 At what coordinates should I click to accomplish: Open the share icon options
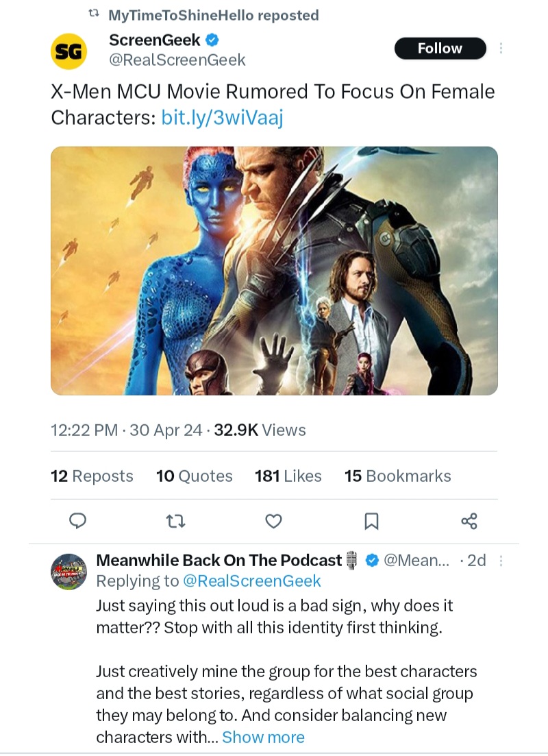coord(469,522)
